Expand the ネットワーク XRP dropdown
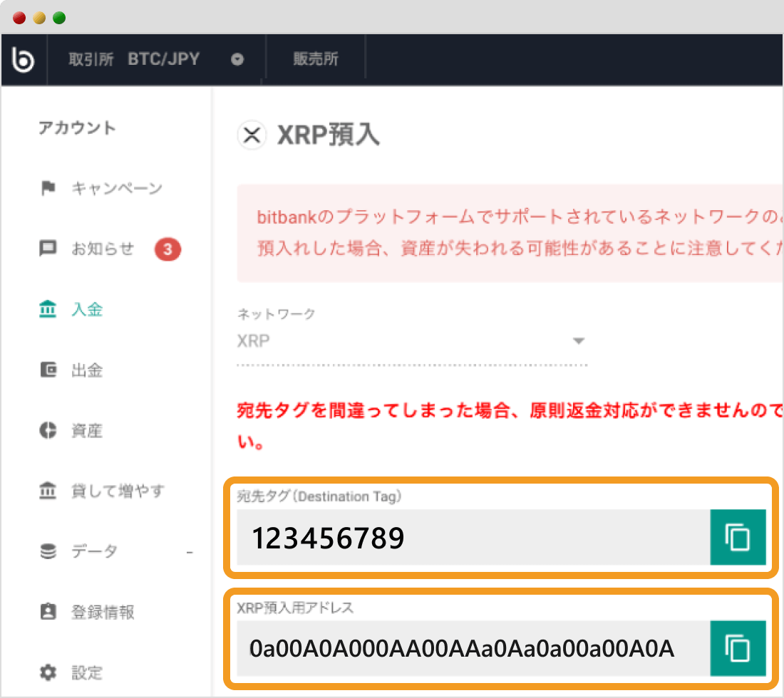 [579, 340]
